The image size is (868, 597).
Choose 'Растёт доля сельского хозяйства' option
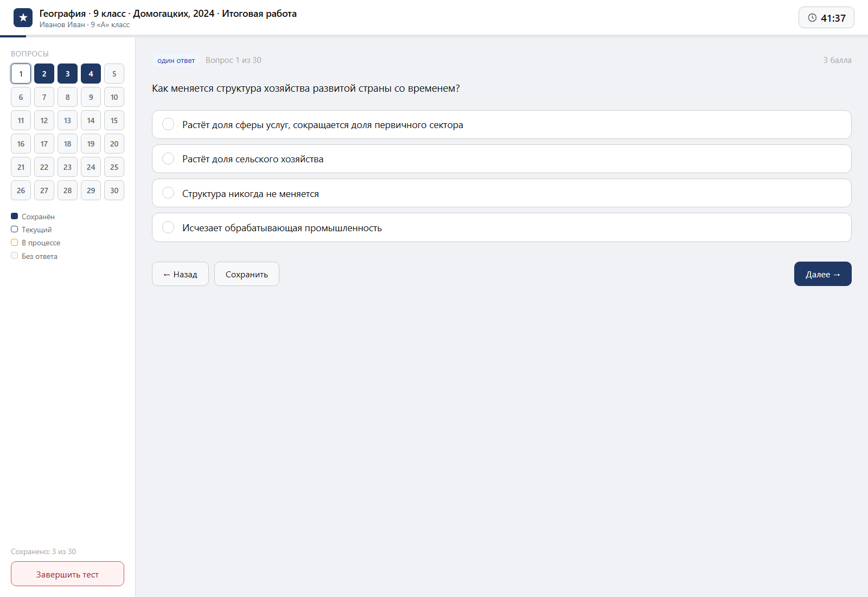click(501, 159)
